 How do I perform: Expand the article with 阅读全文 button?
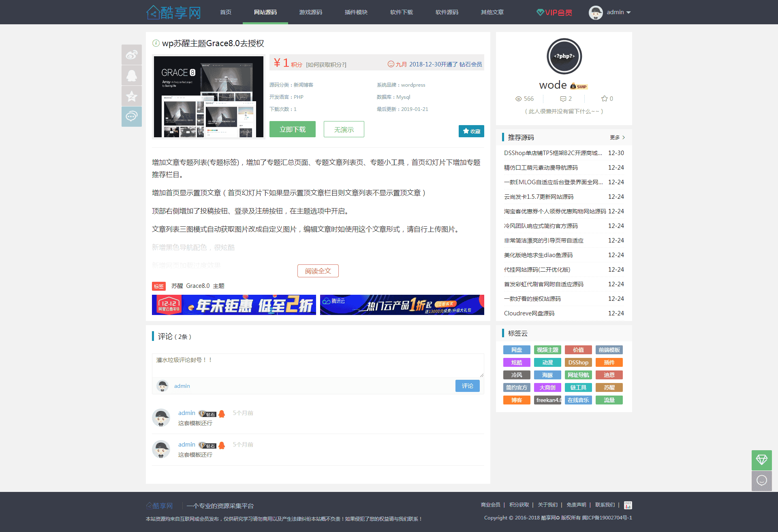pos(318,270)
